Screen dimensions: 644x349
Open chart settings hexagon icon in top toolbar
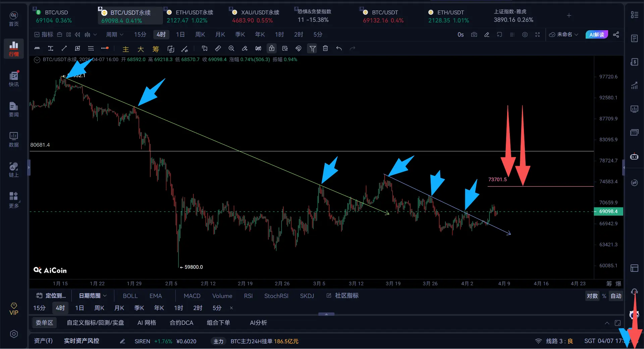point(525,35)
